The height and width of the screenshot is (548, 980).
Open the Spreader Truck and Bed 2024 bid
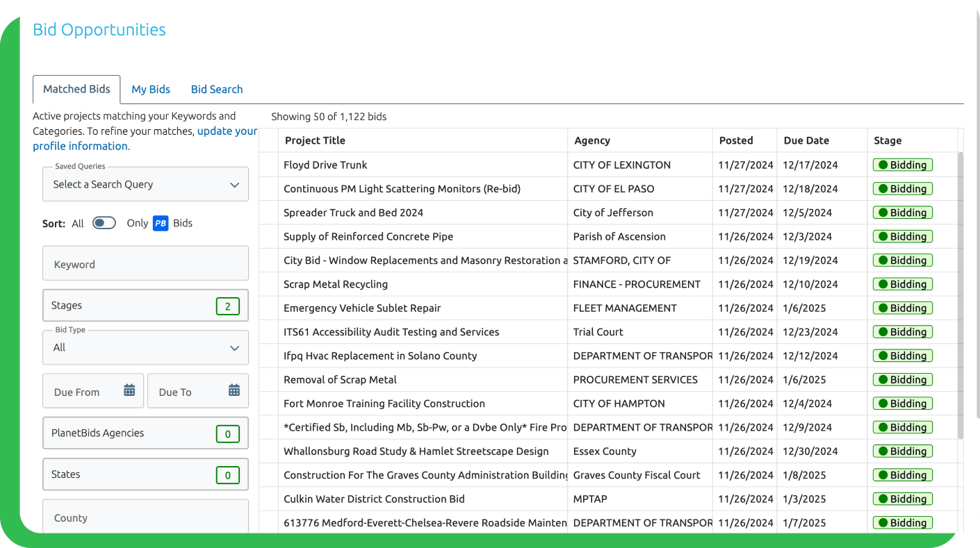[353, 213]
